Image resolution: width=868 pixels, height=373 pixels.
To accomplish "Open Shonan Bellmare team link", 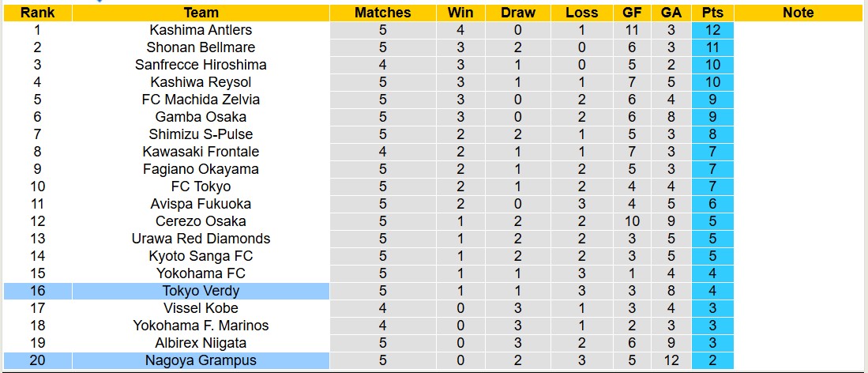I will point(201,47).
